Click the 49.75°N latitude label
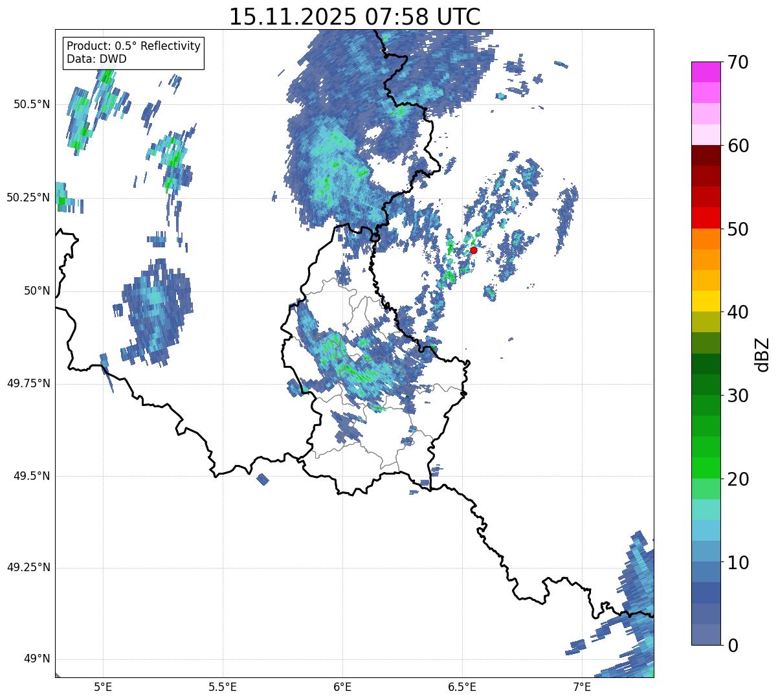 pyautogui.click(x=28, y=383)
